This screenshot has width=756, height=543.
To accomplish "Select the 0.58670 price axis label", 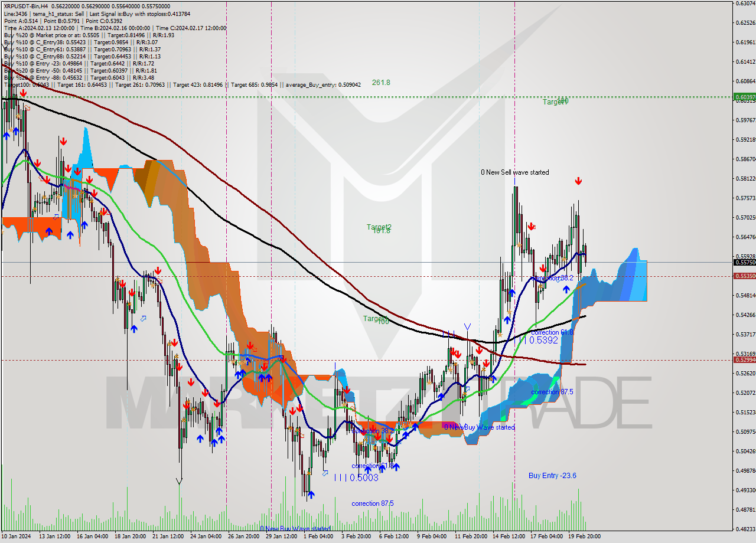I will (745, 159).
